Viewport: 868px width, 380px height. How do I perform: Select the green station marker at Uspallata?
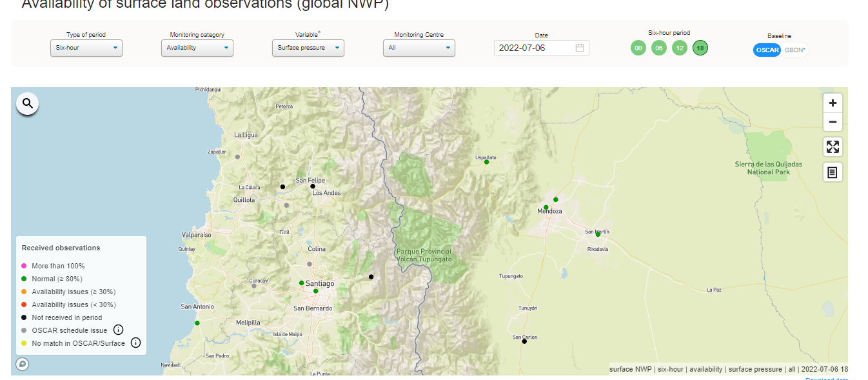pyautogui.click(x=487, y=162)
